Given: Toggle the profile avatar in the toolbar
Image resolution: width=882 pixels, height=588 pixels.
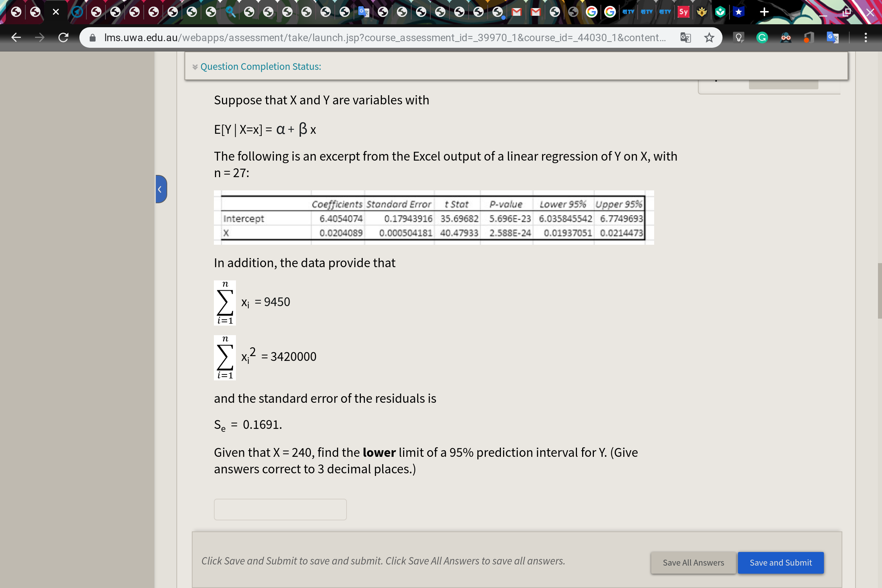Looking at the screenshot, I should tap(808, 37).
